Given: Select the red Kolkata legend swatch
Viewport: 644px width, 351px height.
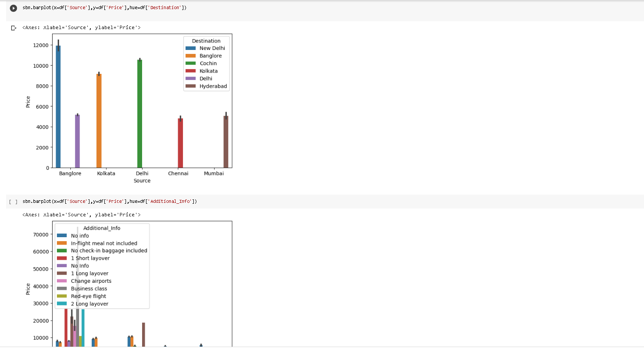Looking at the screenshot, I should tap(190, 71).
